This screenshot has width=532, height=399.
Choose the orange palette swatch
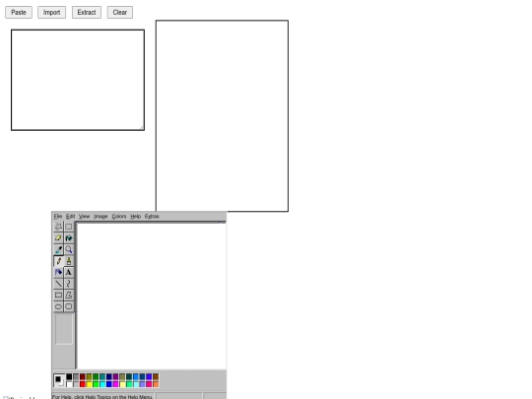click(156, 384)
